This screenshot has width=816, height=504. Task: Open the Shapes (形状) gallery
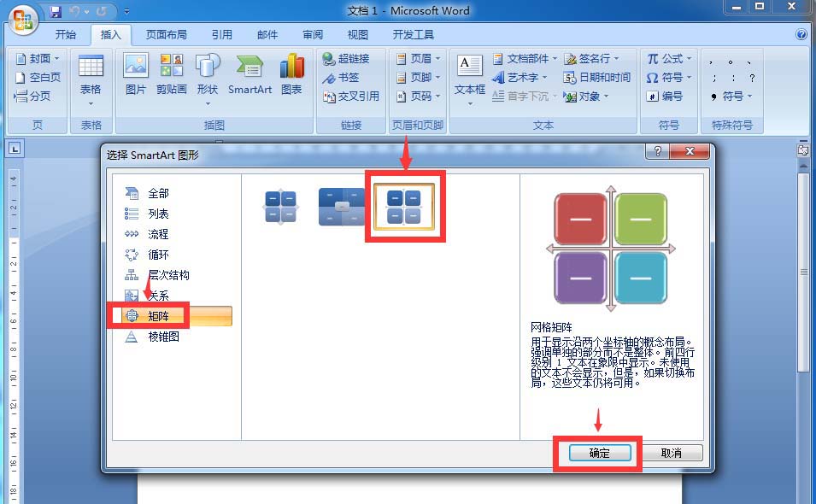(207, 79)
